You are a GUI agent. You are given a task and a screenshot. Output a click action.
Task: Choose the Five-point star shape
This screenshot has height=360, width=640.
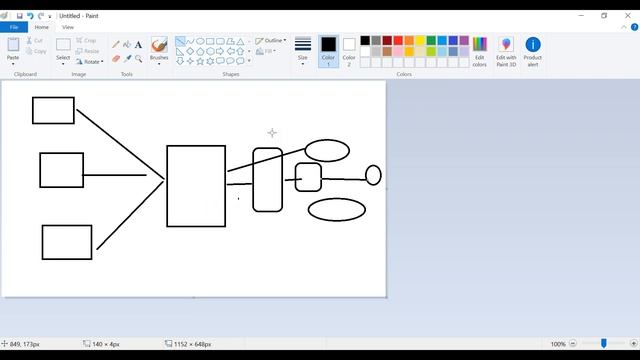[200, 61]
